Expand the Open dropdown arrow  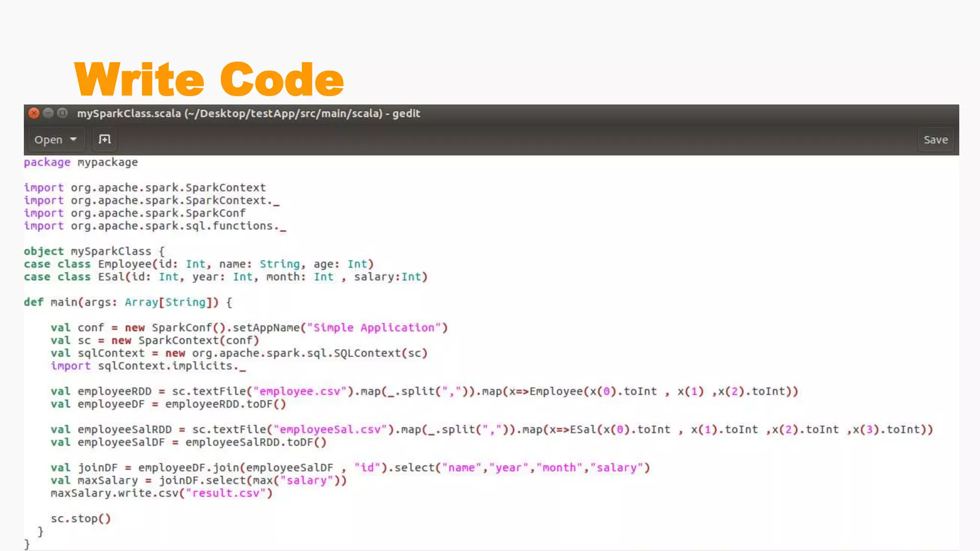tap(73, 139)
